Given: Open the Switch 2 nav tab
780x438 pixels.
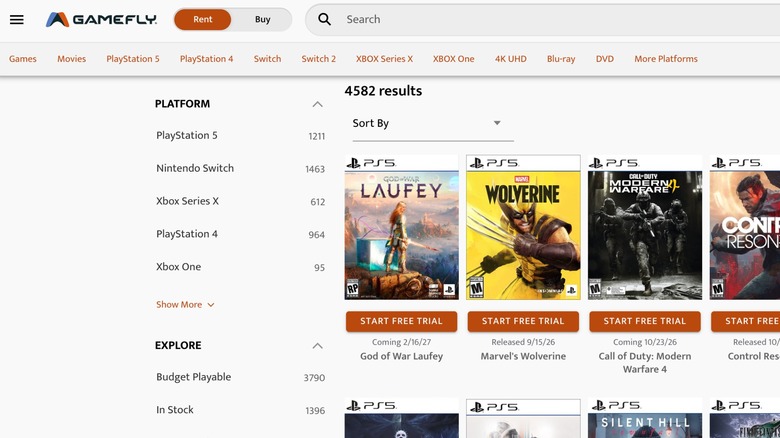Looking at the screenshot, I should point(318,59).
